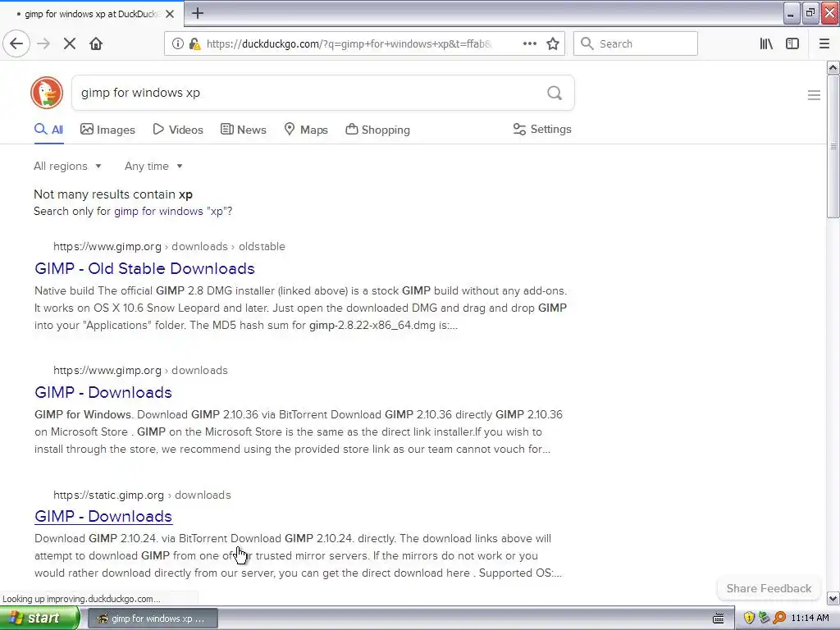The width and height of the screenshot is (840, 630).
Task: Switch to Images results
Action: (107, 130)
